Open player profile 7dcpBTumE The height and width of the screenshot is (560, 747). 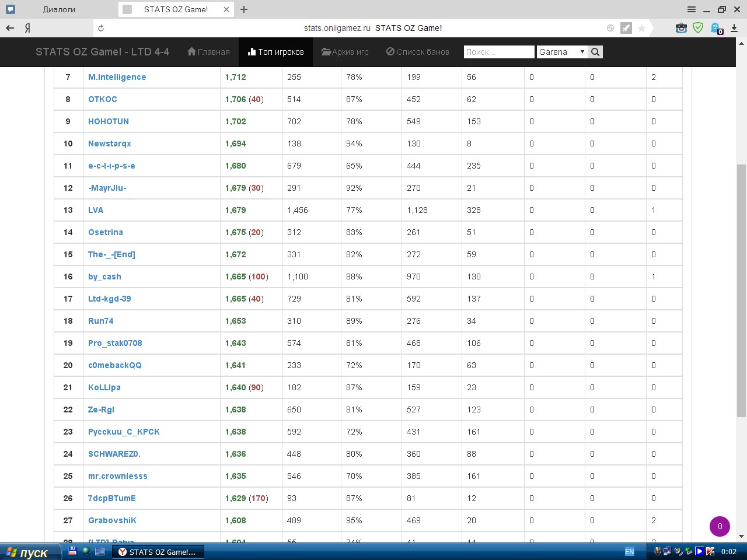(x=112, y=498)
